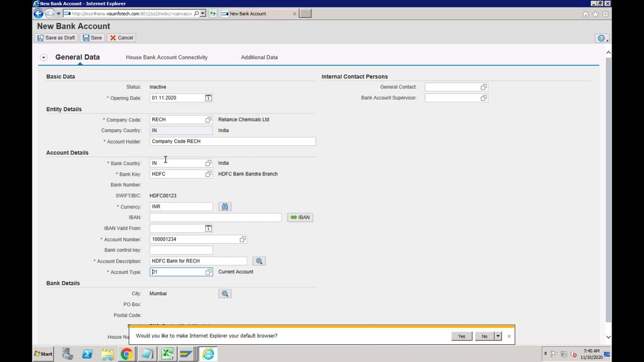Click the help question-mark icon

click(601, 38)
